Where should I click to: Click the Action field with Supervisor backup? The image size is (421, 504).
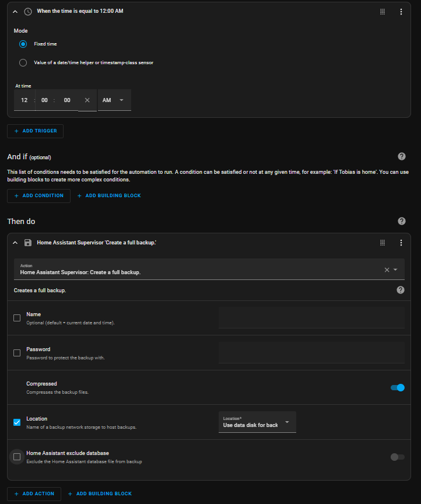coord(209,269)
